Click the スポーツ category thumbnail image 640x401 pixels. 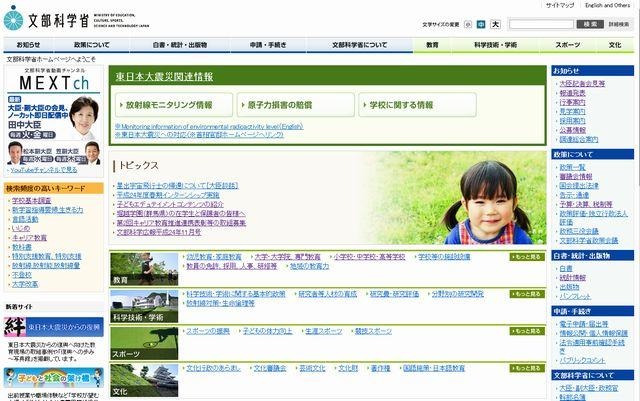pyautogui.click(x=144, y=343)
